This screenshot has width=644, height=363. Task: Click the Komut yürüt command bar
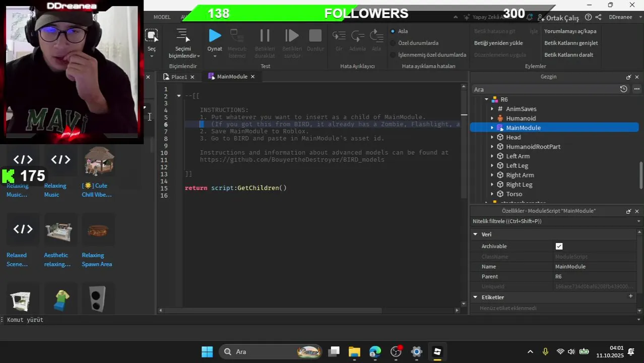point(322,320)
